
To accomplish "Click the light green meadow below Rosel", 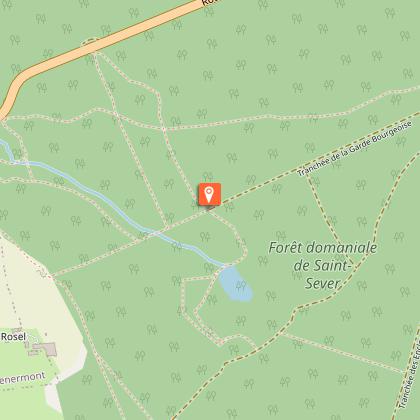I will click(20, 400).
